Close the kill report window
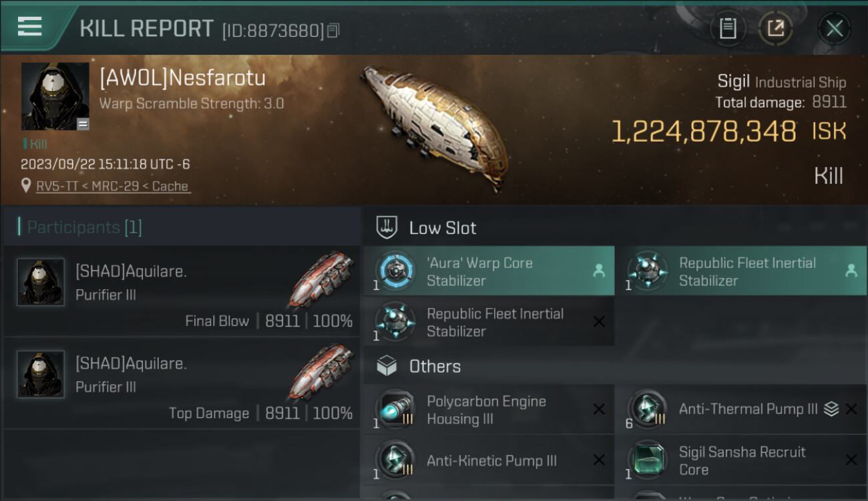 pos(834,29)
